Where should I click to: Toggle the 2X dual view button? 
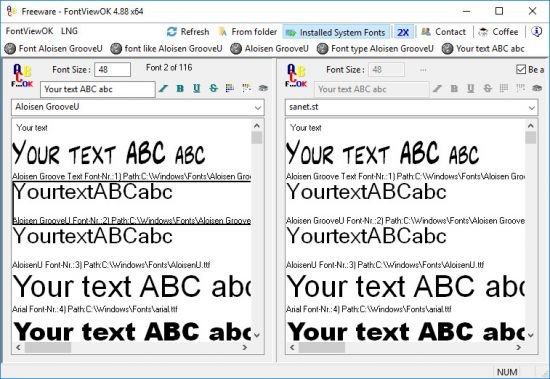tap(403, 32)
